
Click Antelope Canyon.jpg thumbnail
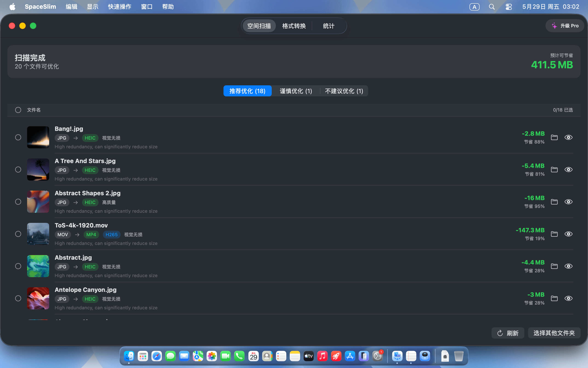pos(38,298)
